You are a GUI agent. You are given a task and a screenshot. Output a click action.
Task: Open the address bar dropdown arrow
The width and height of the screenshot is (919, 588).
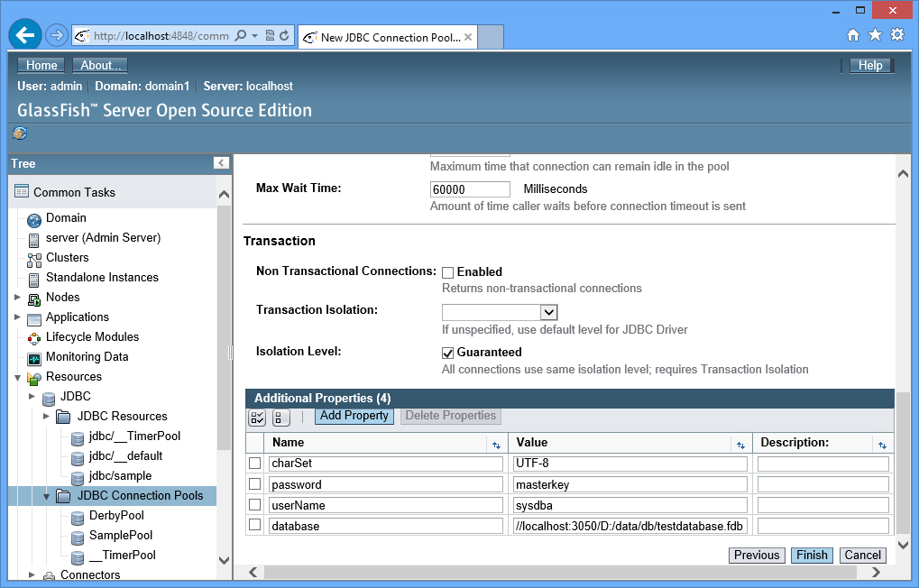coord(255,36)
